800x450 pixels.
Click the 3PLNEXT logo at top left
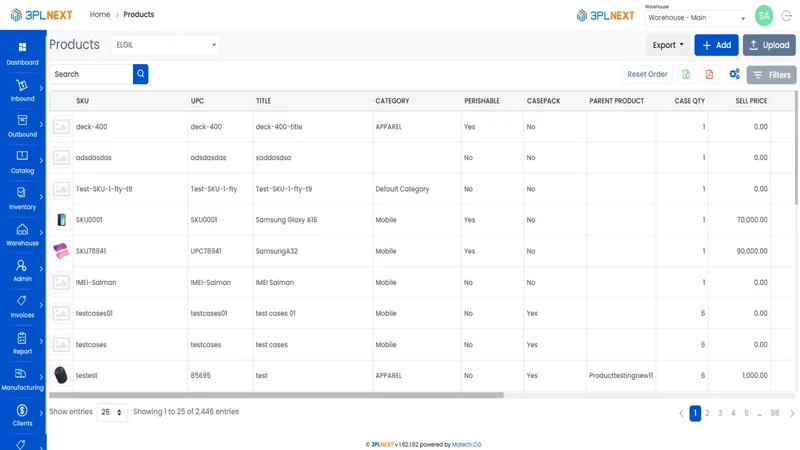(x=41, y=15)
